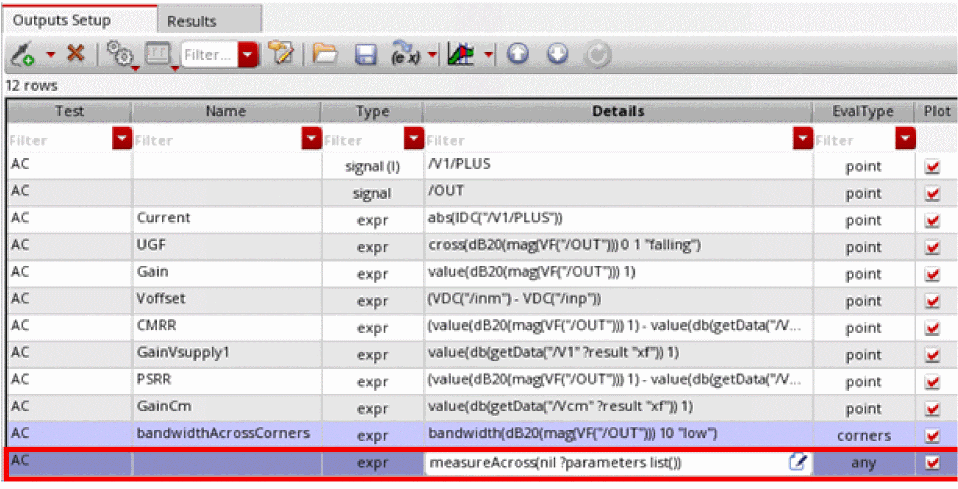Click the (e x) expression icon
Screen dimensions: 958x489
tap(406, 54)
